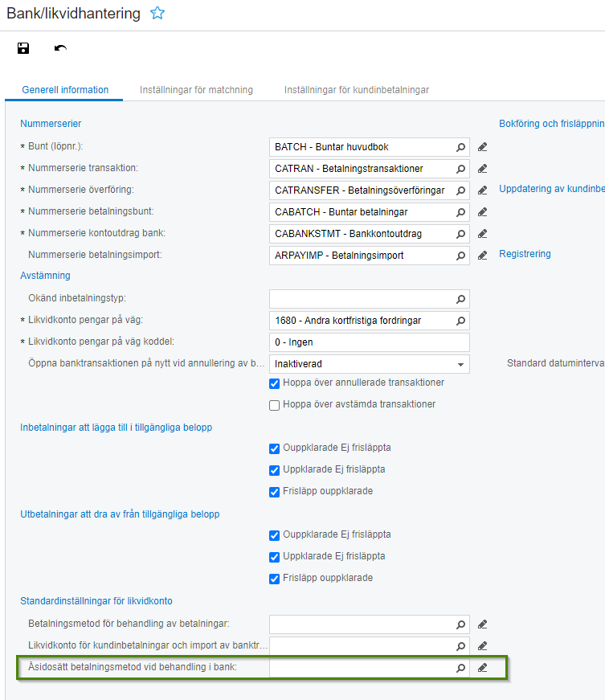
Task: Click the undo arrow icon
Action: (x=60, y=48)
